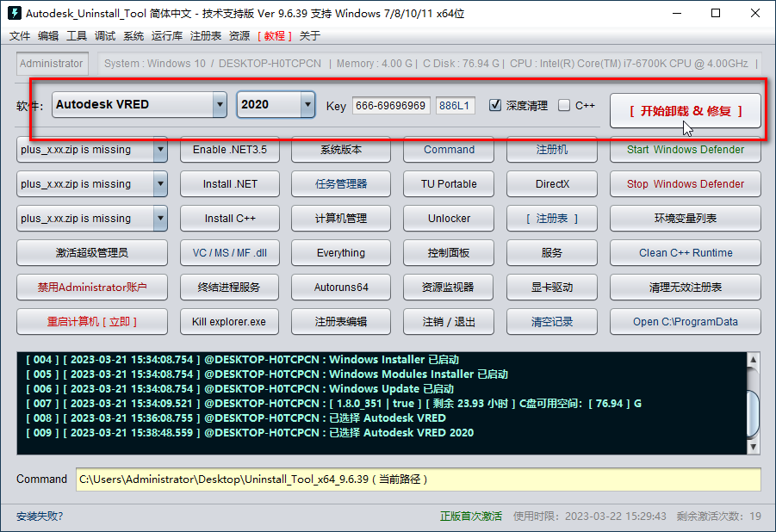The width and height of the screenshot is (776, 532).
Task: Launch the Autoruns64 button
Action: click(341, 287)
